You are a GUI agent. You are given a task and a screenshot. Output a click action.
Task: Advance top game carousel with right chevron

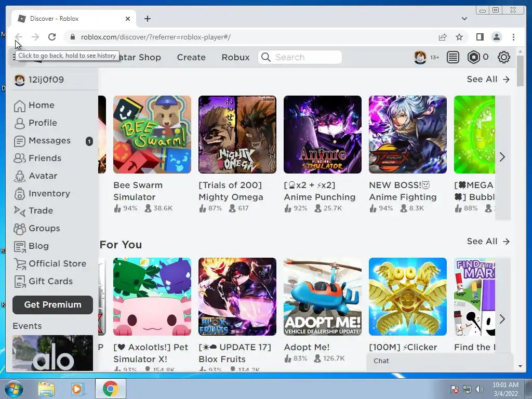point(502,157)
